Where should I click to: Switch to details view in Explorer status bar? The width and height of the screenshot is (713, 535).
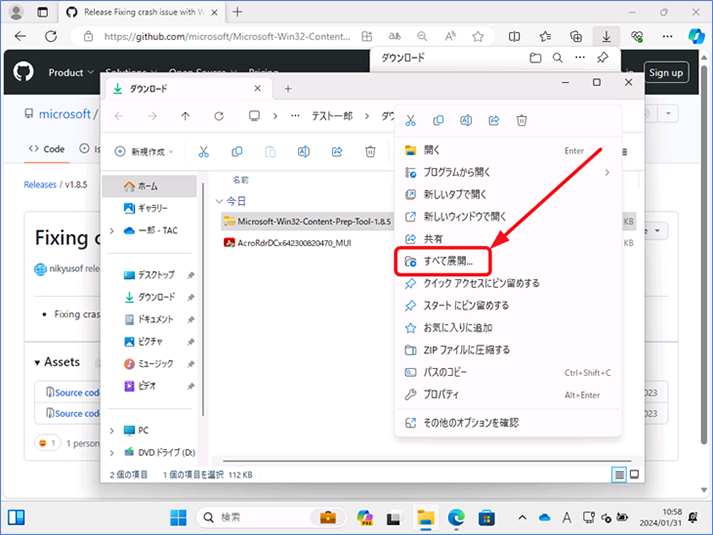[619, 475]
